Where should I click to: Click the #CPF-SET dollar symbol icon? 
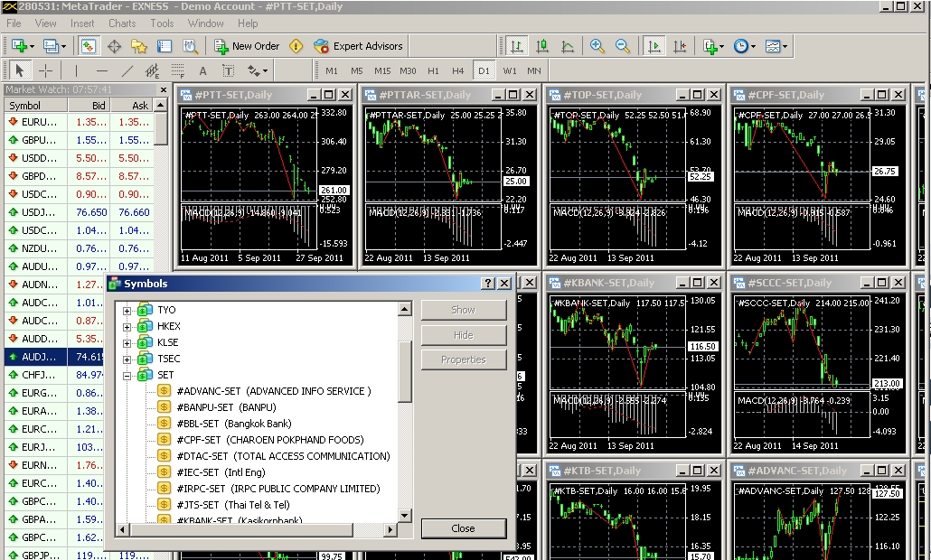click(x=165, y=440)
